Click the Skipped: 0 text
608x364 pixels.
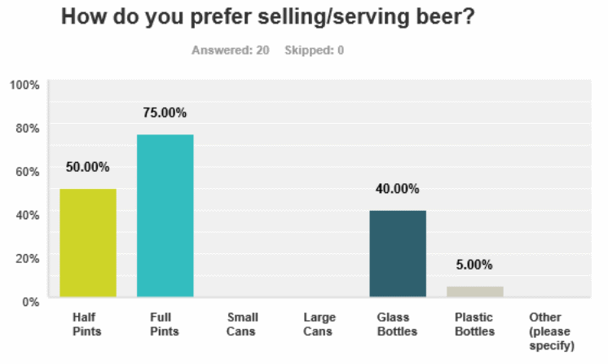314,50
